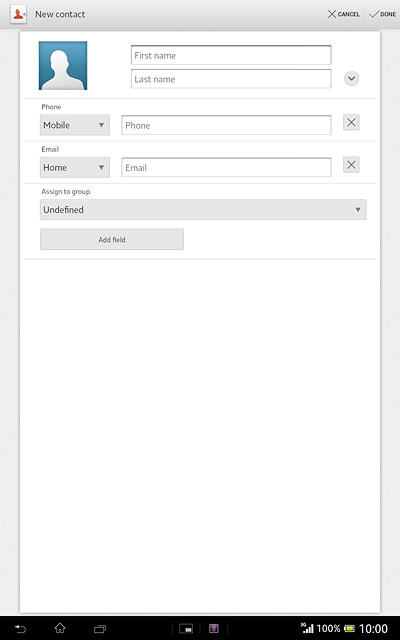Open the red contacts app icon

coord(18,14)
